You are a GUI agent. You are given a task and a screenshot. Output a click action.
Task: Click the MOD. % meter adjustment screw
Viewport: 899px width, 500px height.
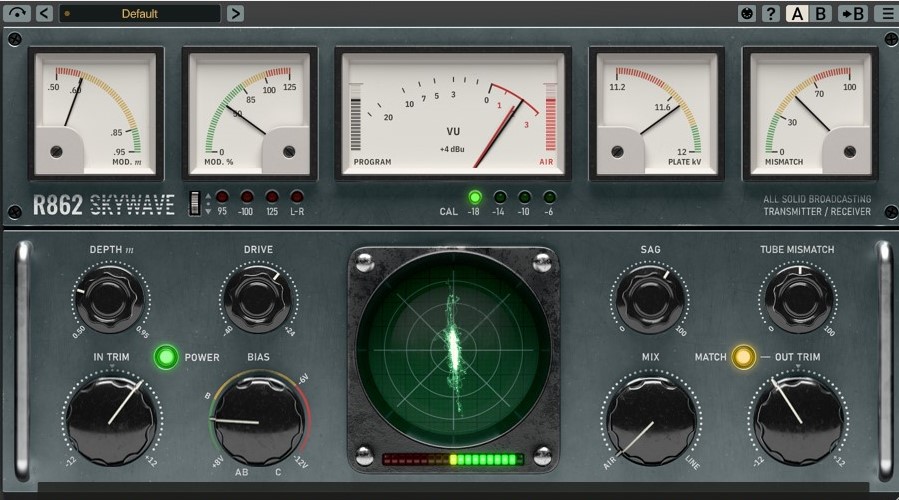pos(289,152)
